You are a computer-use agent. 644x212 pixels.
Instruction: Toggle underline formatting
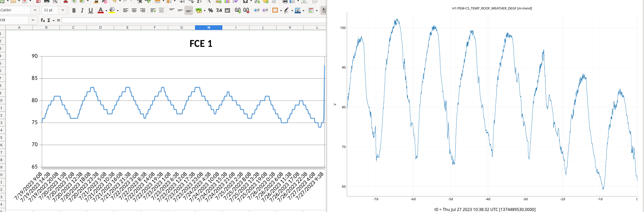coord(90,10)
